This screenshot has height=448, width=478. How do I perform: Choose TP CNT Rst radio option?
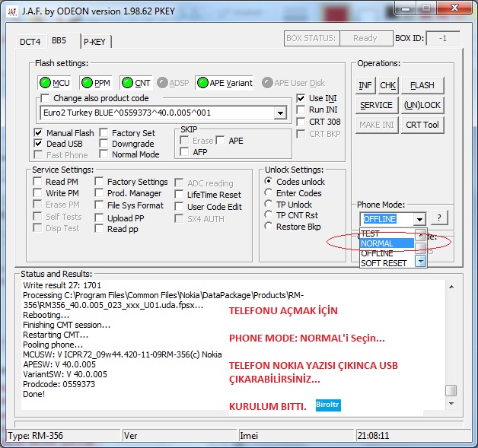coord(268,214)
